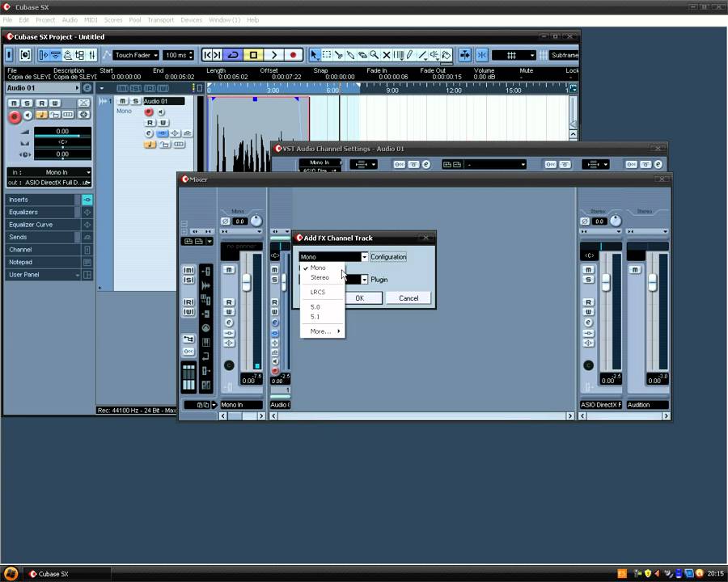
Task: Toggle Mixer global solo all button
Action: point(188,280)
